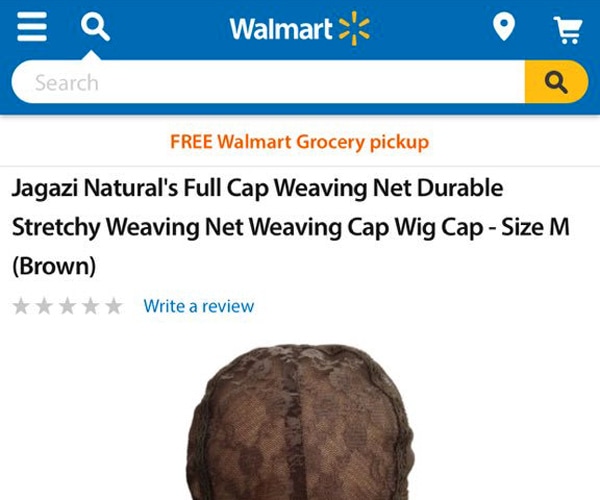Select the second rating star
600x500 pixels.
(x=44, y=306)
